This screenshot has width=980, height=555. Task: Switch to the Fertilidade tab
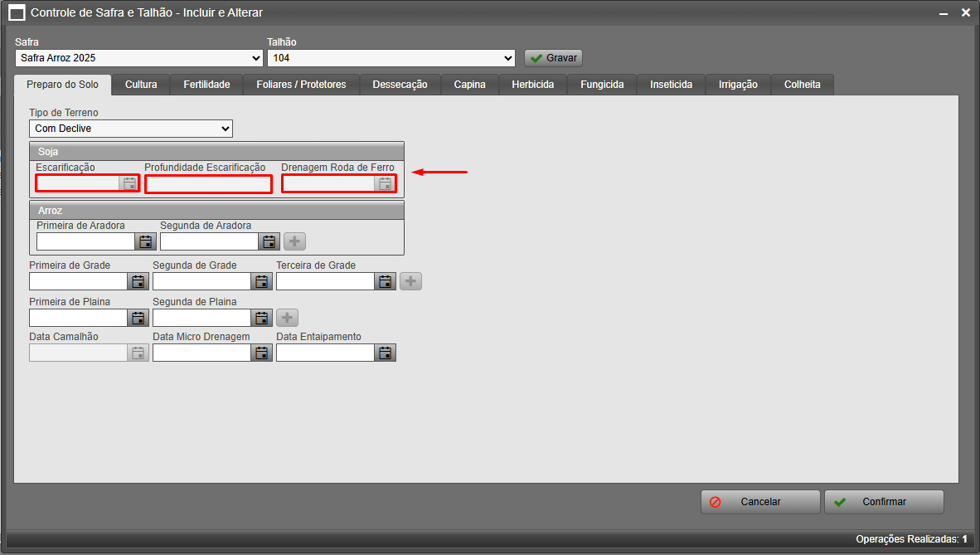point(206,85)
